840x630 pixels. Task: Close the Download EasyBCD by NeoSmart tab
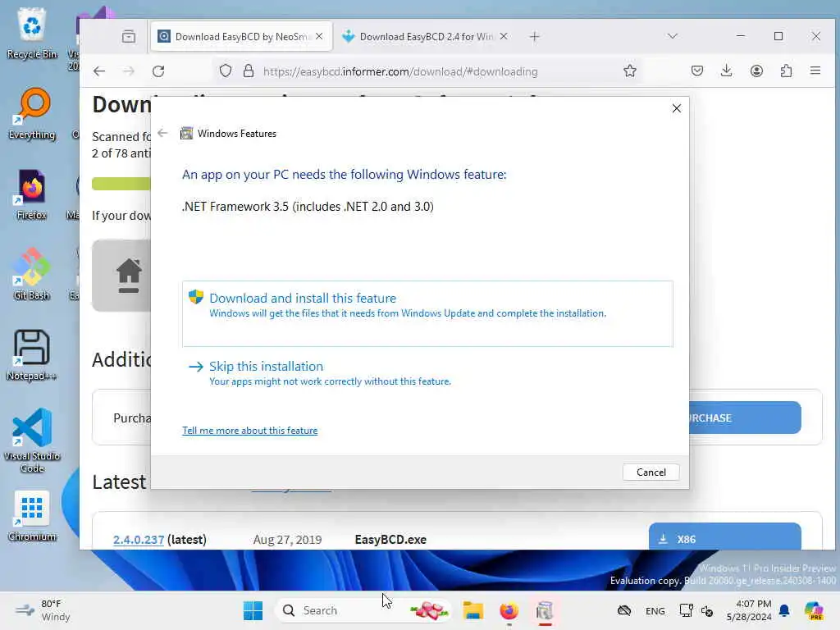(319, 36)
